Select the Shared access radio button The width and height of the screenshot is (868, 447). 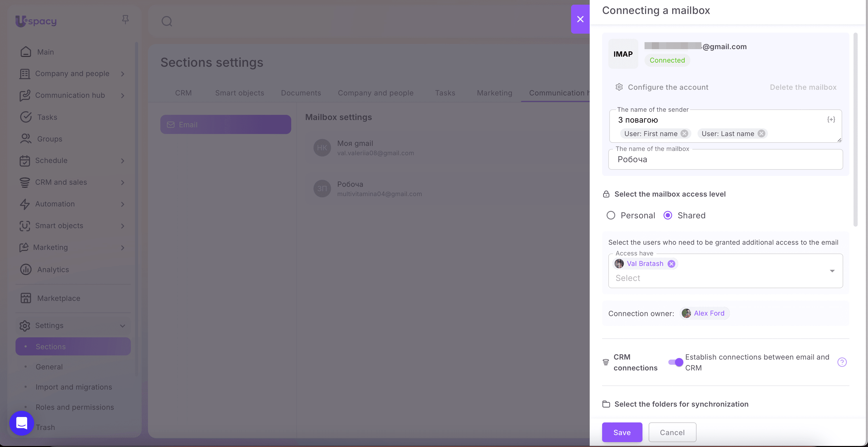pos(668,215)
